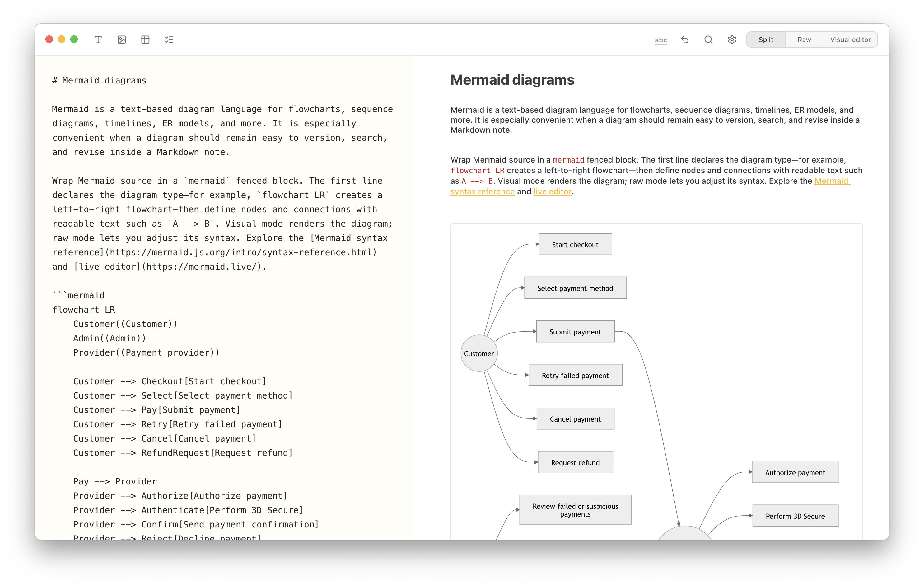Viewport: 924px width, 586px height.
Task: Toggle spell check abc icon
Action: click(661, 40)
